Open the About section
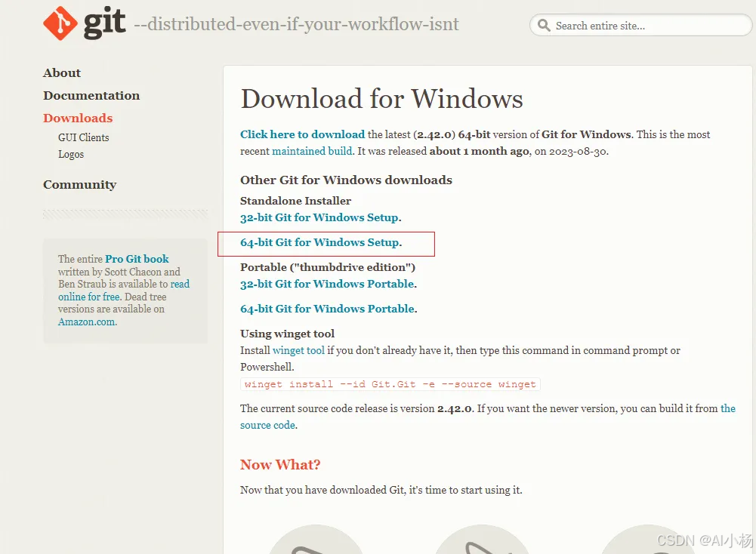 pyautogui.click(x=62, y=72)
